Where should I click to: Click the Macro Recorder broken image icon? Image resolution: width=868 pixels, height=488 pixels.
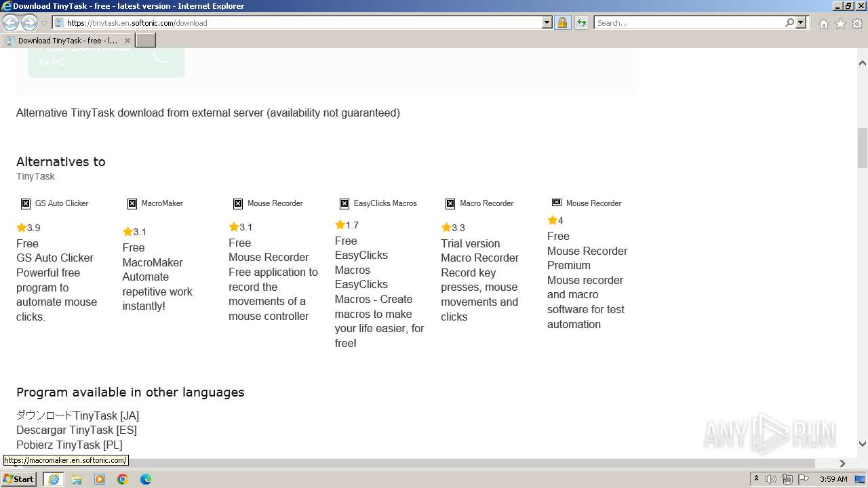click(x=450, y=203)
